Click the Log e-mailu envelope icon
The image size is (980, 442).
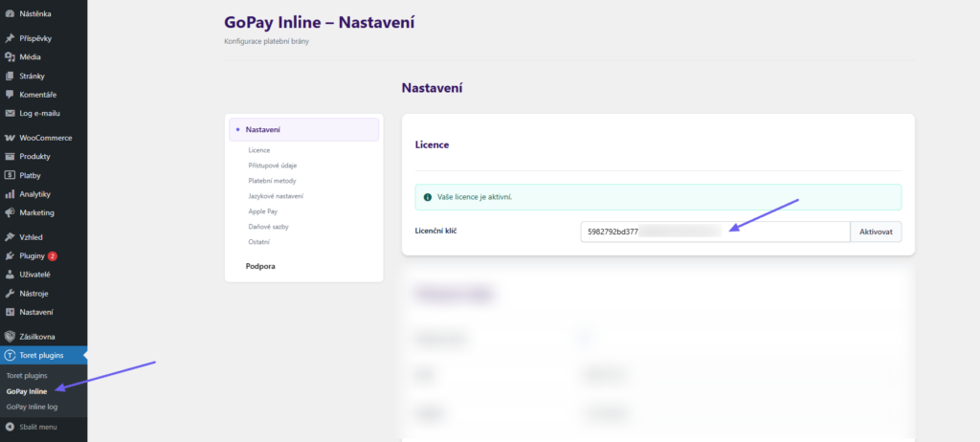(10, 114)
